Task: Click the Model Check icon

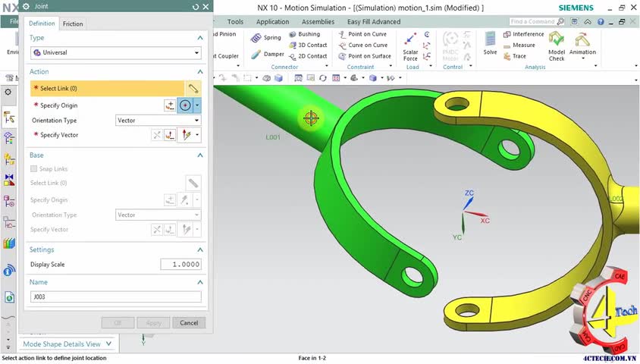Action: coord(557,39)
